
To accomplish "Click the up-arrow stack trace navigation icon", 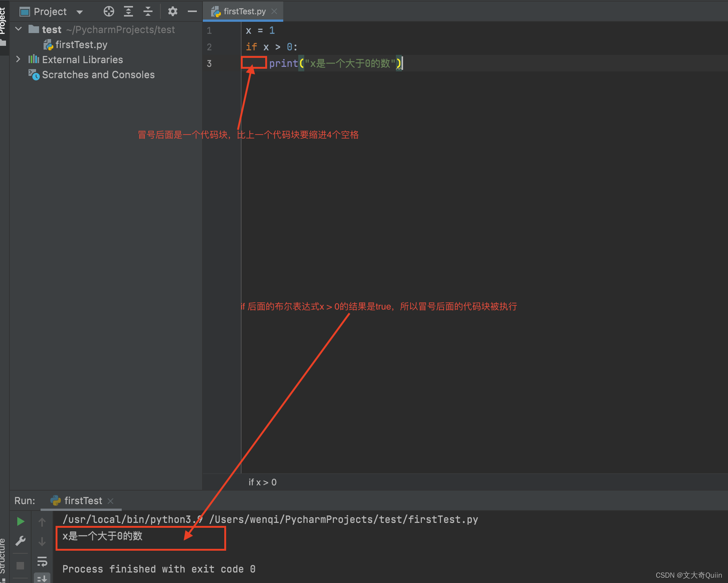I will pos(42,522).
